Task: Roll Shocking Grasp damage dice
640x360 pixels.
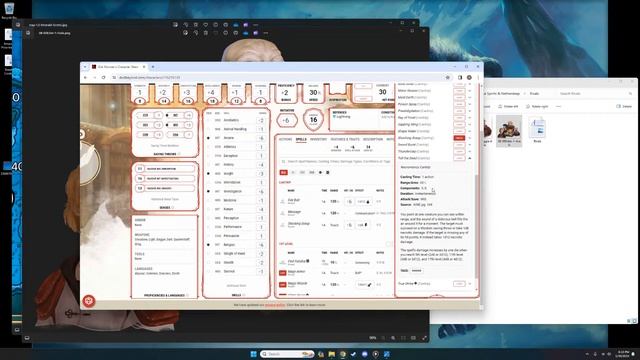Action: (362, 225)
